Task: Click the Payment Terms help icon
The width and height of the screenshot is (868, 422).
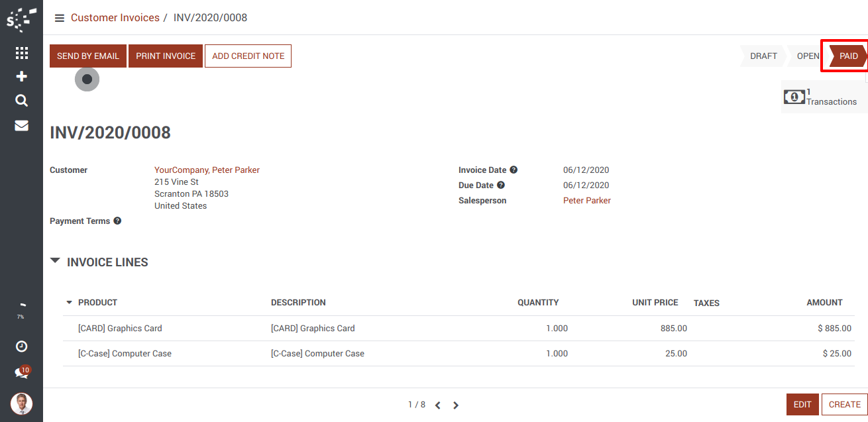Action: pos(117,221)
